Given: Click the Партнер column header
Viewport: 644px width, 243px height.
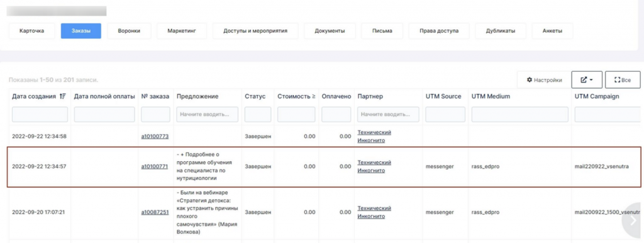Looking at the screenshot, I should pos(370,96).
